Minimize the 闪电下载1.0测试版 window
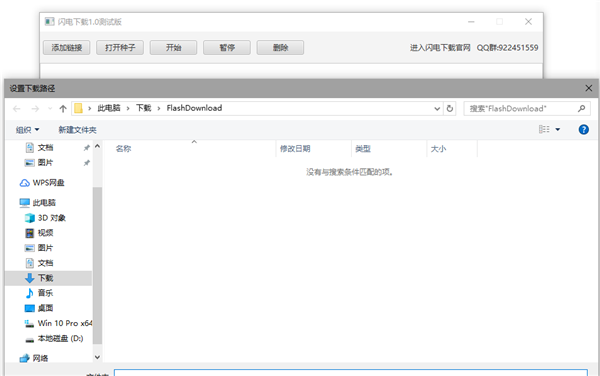This screenshot has height=376, width=600. click(471, 22)
